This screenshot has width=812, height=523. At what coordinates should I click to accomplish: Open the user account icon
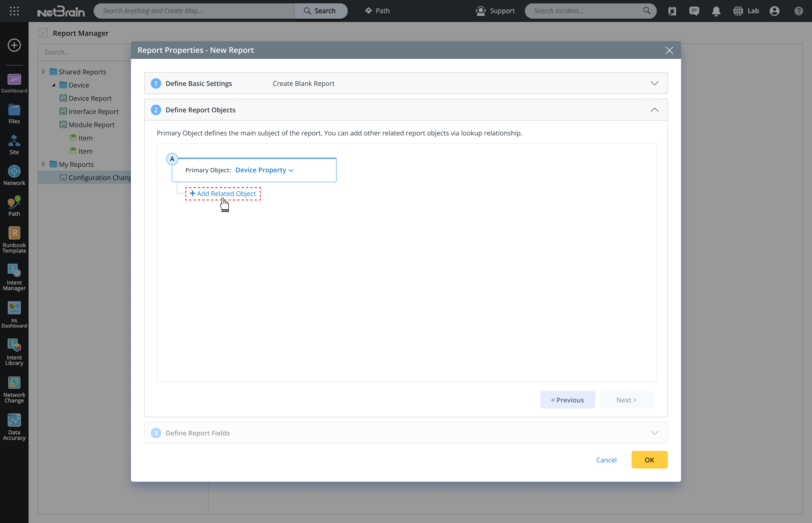[774, 11]
